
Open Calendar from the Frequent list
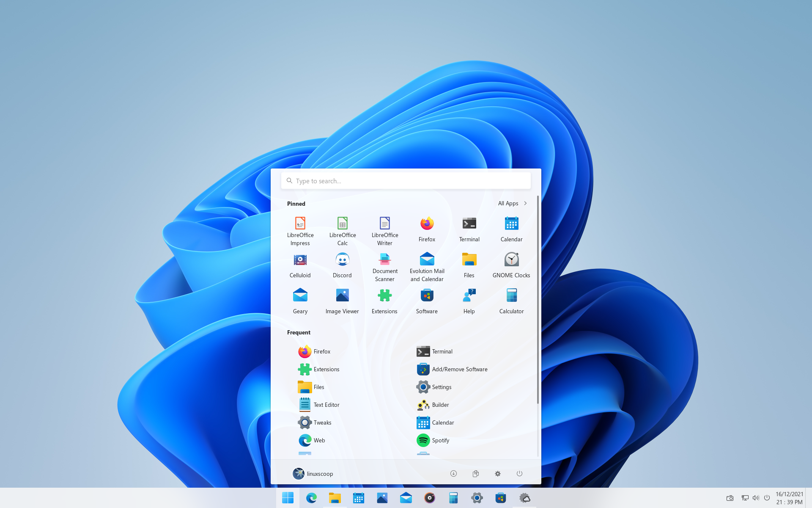(435, 422)
